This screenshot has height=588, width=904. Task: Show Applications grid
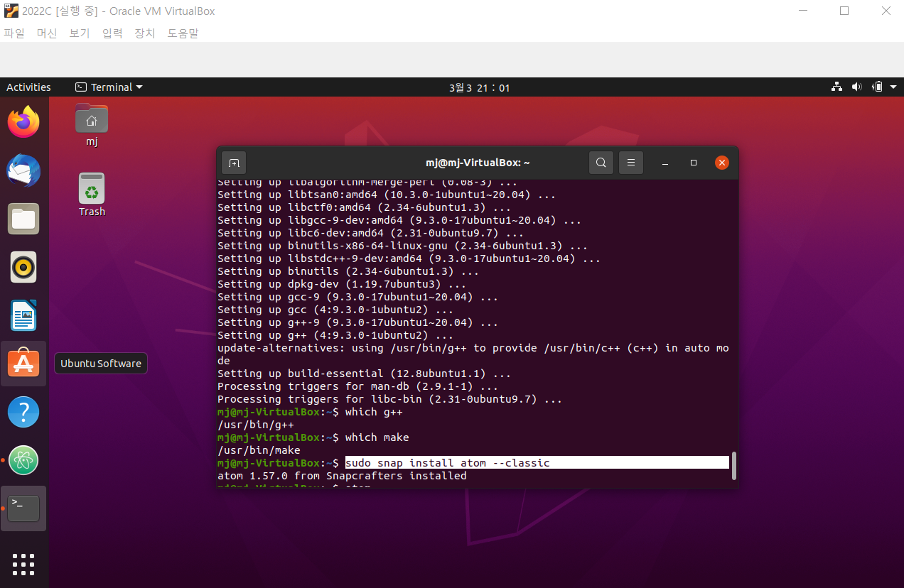coord(23,564)
